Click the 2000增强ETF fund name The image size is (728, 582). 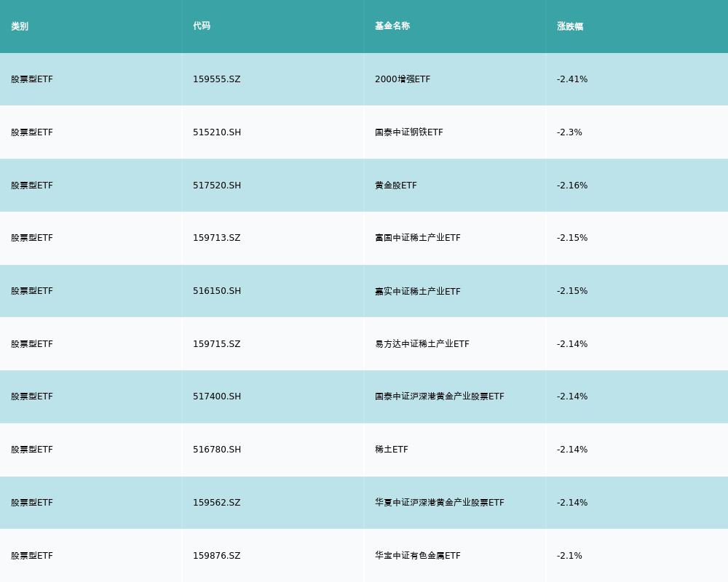click(x=403, y=79)
